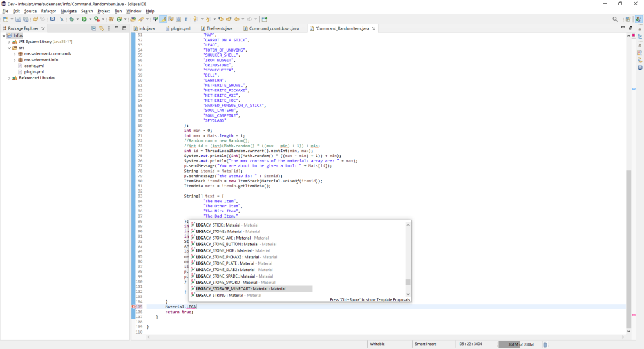
Task: Click autocomplete list scroll-down arrow
Action: click(x=408, y=294)
